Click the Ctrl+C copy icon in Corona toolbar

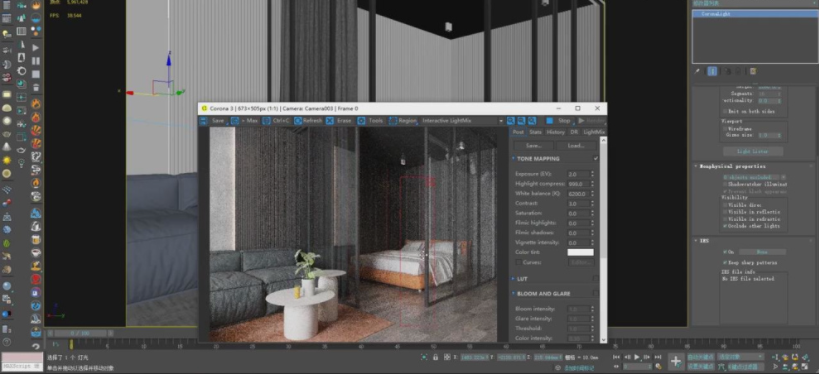click(x=266, y=121)
